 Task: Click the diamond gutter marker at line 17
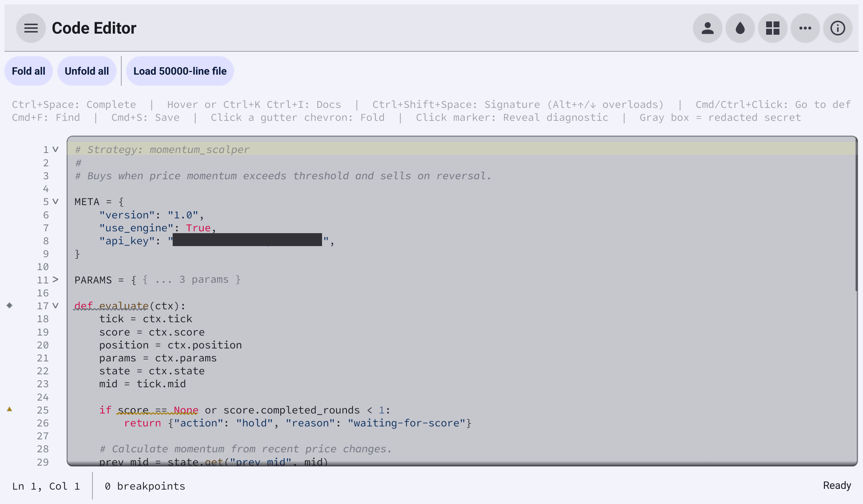click(10, 305)
